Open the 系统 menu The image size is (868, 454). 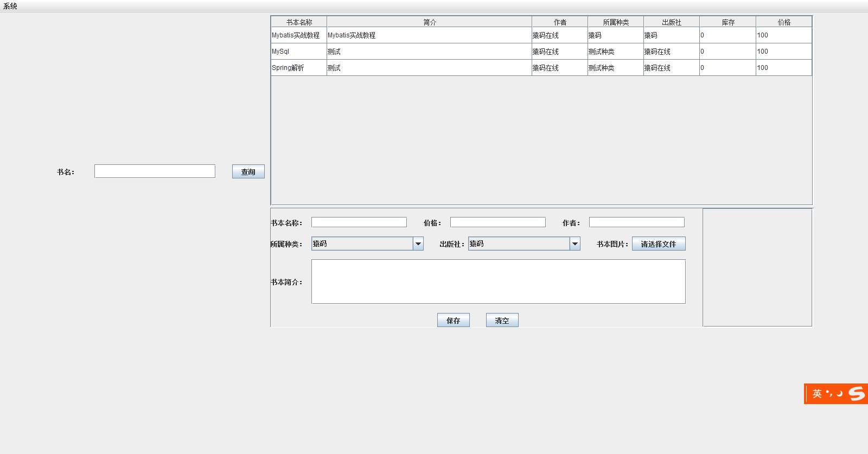click(10, 6)
